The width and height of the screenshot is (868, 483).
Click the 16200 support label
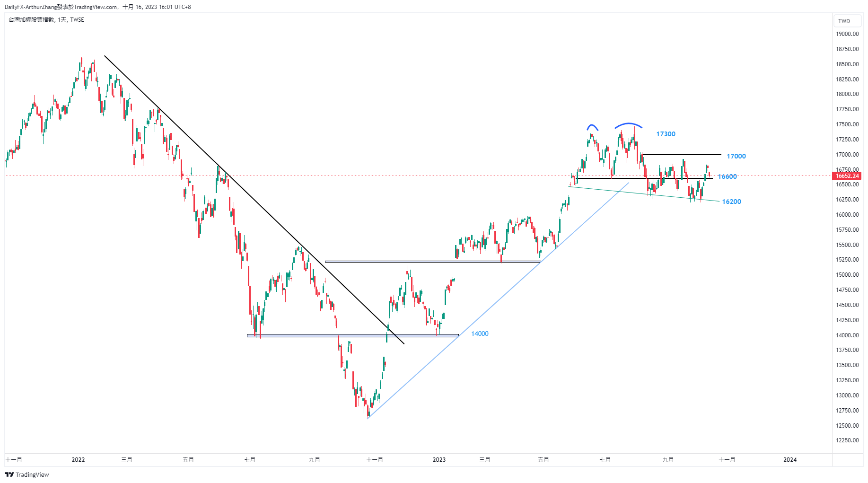point(731,202)
